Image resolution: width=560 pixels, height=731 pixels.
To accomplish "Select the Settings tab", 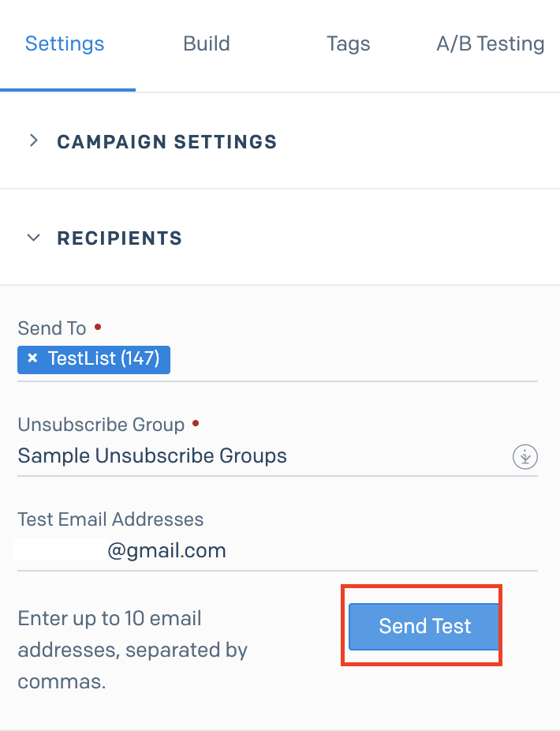I will coord(65,44).
